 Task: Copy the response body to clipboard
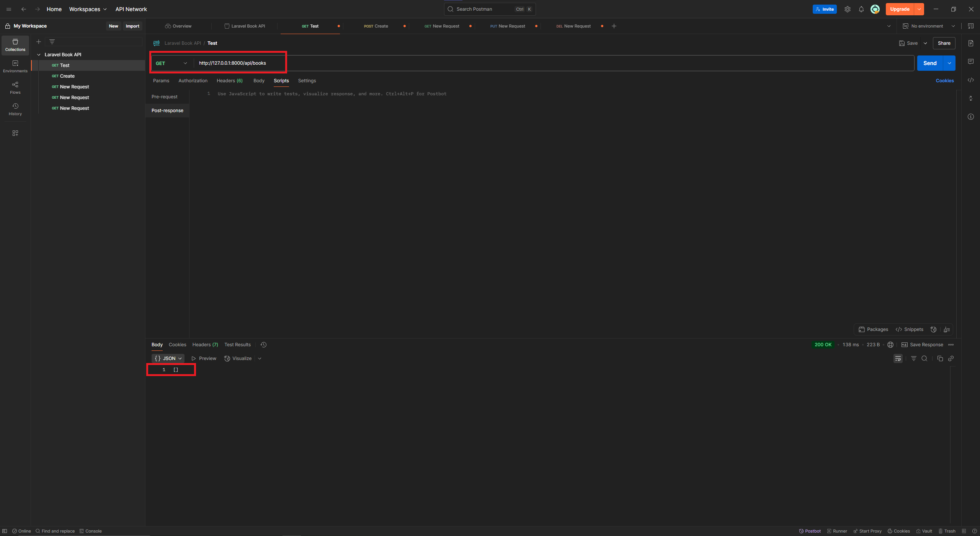(x=939, y=358)
